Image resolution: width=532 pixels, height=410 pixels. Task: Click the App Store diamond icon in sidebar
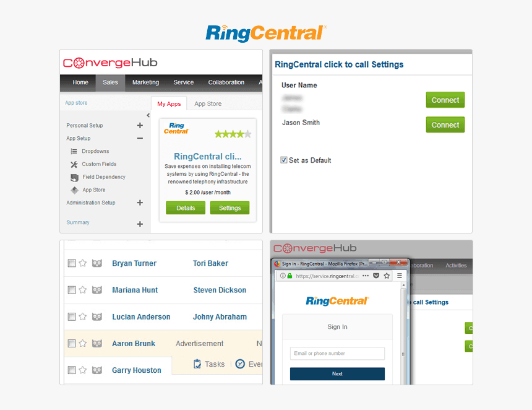(x=74, y=190)
